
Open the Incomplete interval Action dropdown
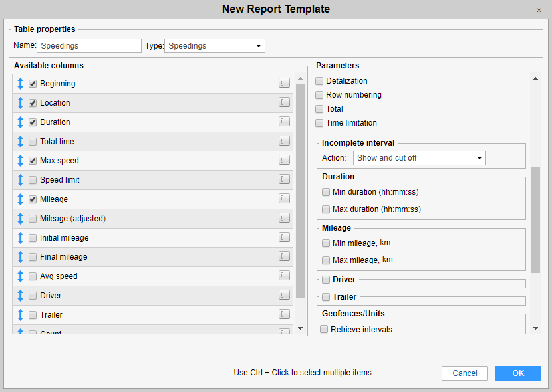(419, 158)
